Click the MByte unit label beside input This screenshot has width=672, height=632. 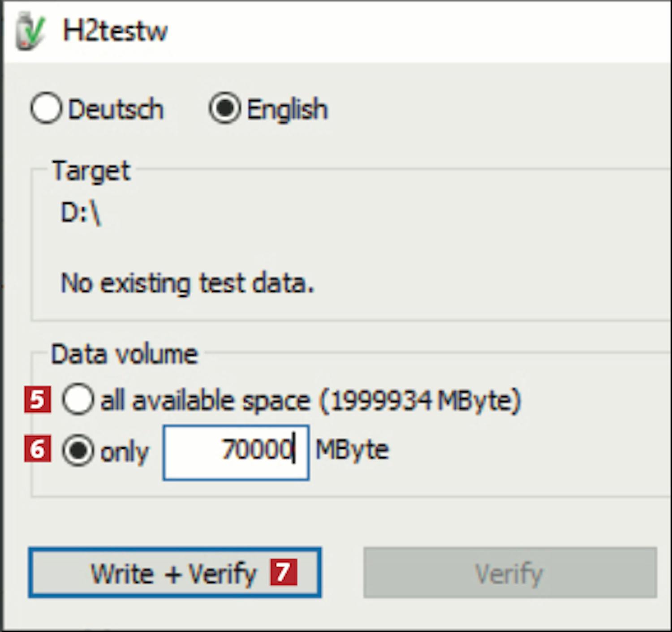click(352, 450)
